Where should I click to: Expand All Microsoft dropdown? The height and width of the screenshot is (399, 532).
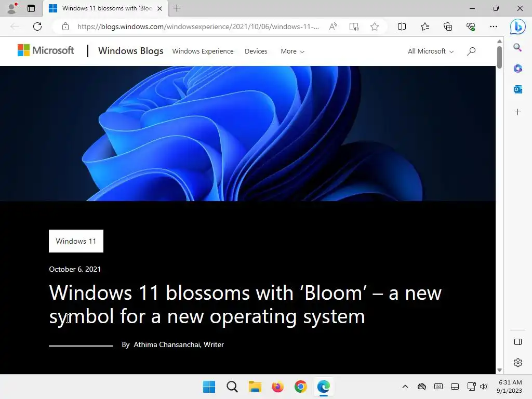431,51
